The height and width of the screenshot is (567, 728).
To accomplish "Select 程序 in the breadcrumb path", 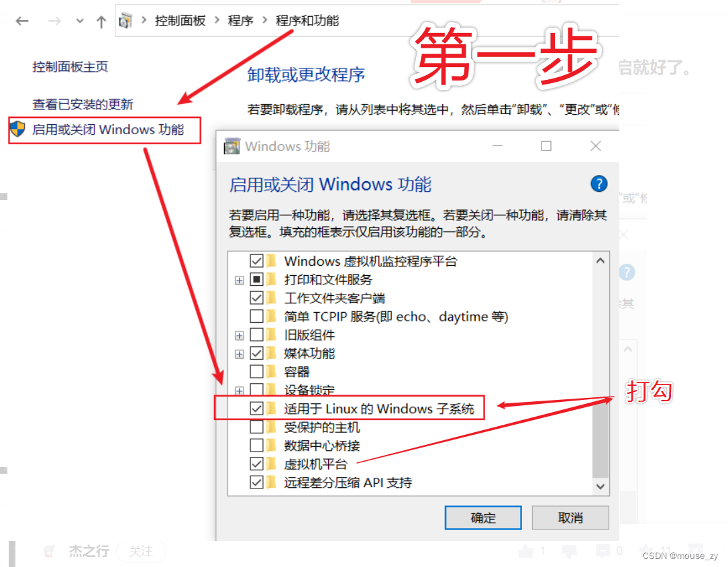I will pyautogui.click(x=240, y=21).
